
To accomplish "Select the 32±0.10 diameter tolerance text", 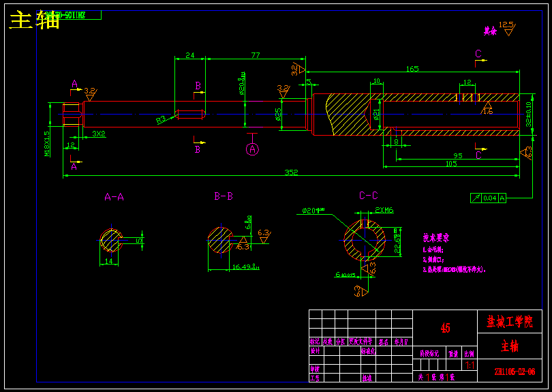I will [x=528, y=114].
